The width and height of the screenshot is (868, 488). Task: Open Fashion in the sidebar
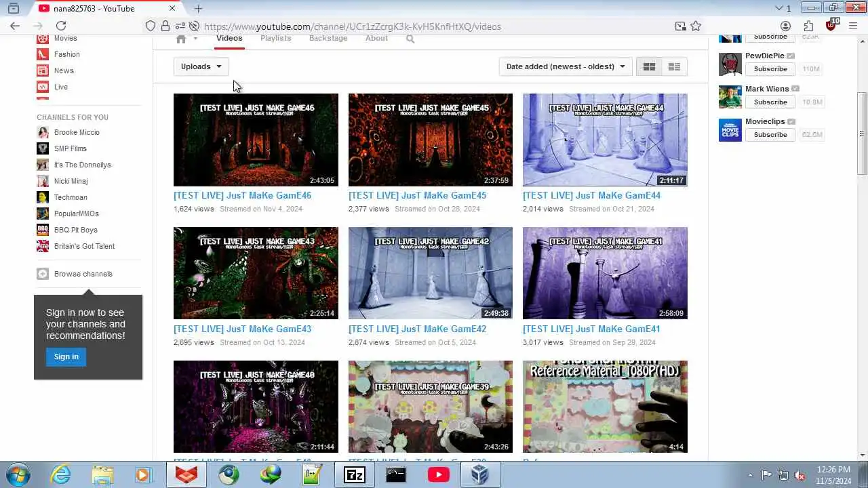pyautogui.click(x=67, y=54)
